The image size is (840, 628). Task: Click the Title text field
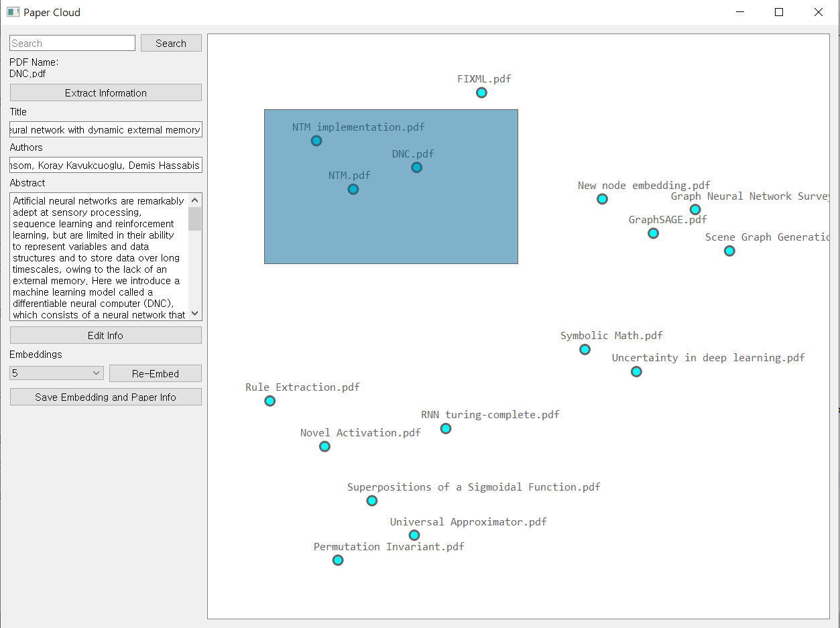pyautogui.click(x=106, y=129)
